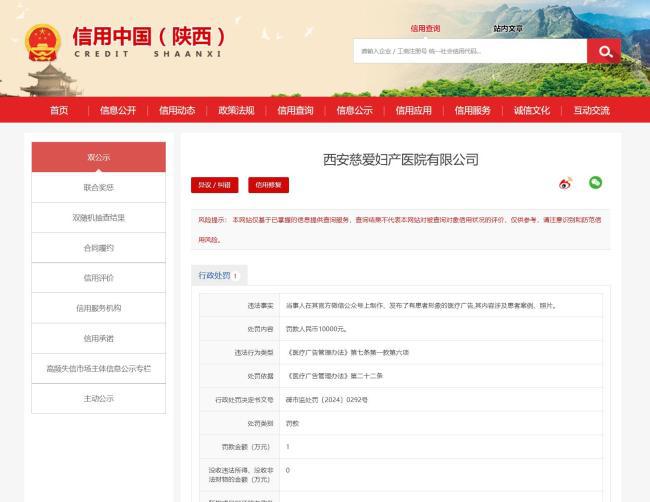
Task: Click the 违法行为类型 row label
Action: [254, 353]
